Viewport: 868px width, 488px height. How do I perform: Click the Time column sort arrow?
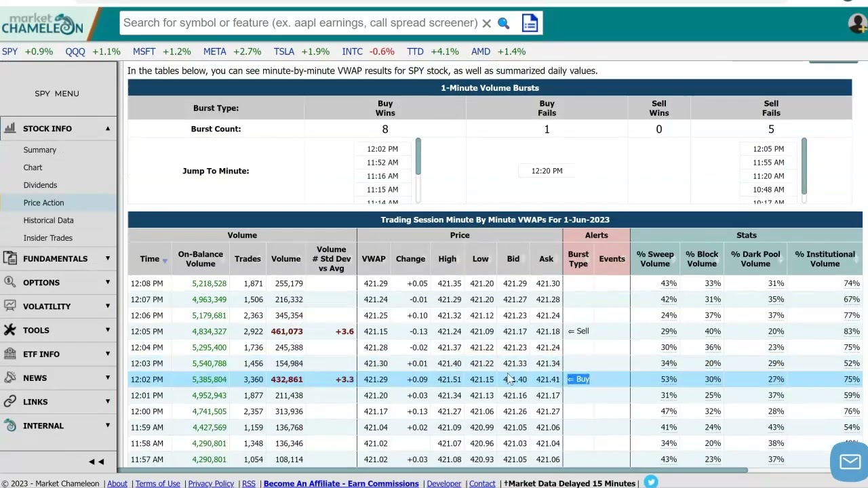point(165,260)
